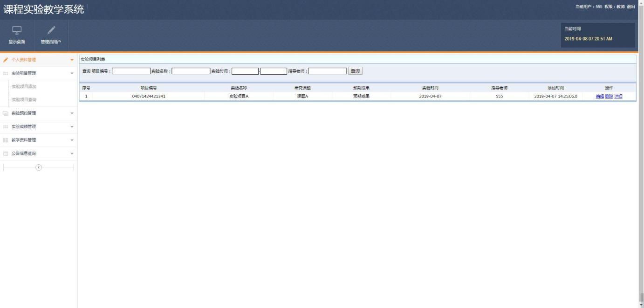Click the current time 2019-04-08 07:20:51 AM
Viewport: 644px width, 308px height.
(x=588, y=39)
